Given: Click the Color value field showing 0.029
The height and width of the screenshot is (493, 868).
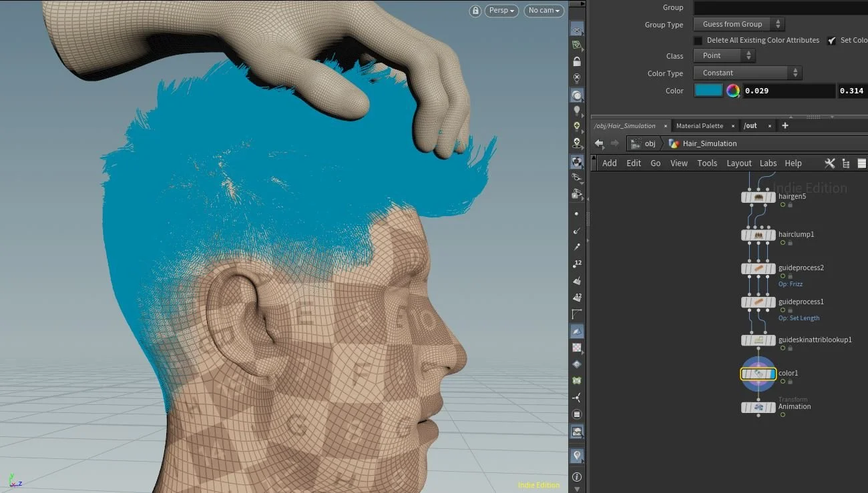Looking at the screenshot, I should pos(788,90).
